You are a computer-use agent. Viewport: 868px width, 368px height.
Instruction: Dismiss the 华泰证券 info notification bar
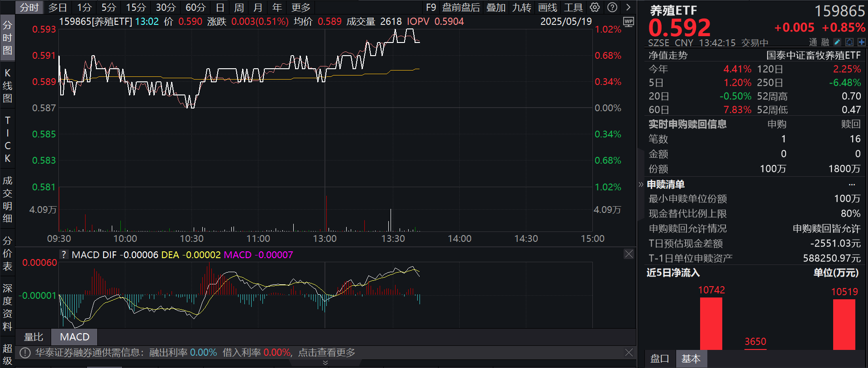[x=629, y=352]
